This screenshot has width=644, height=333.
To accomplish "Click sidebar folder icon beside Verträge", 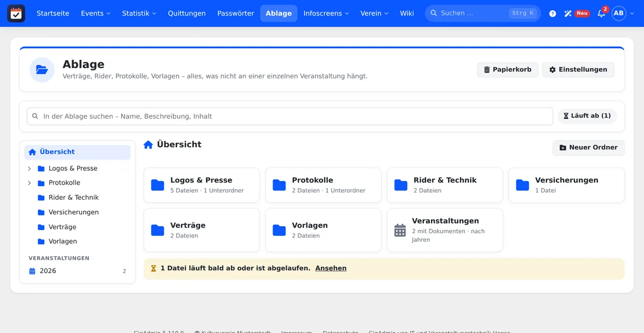I will [x=41, y=227].
